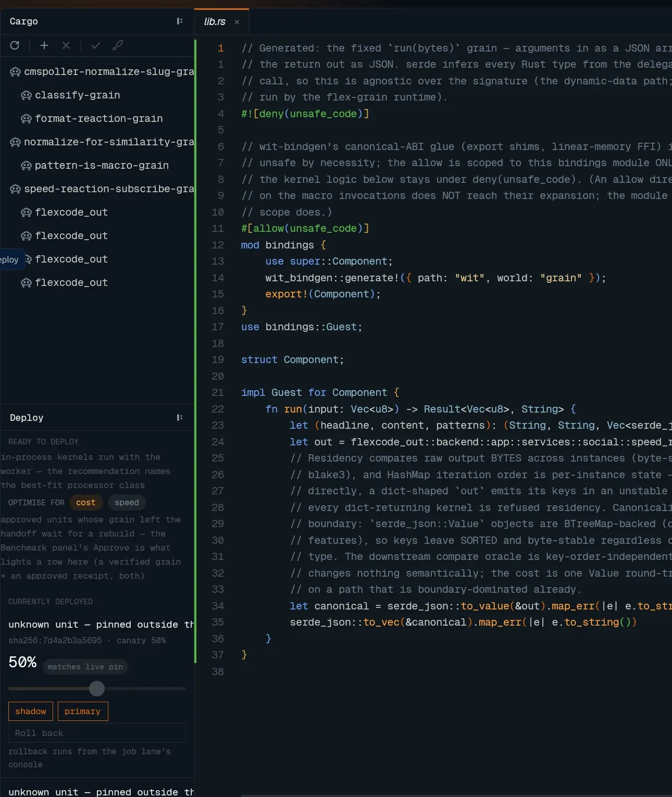Click the crate icon beside normalize-for-similarity
This screenshot has height=797, width=672.
[x=15, y=142]
